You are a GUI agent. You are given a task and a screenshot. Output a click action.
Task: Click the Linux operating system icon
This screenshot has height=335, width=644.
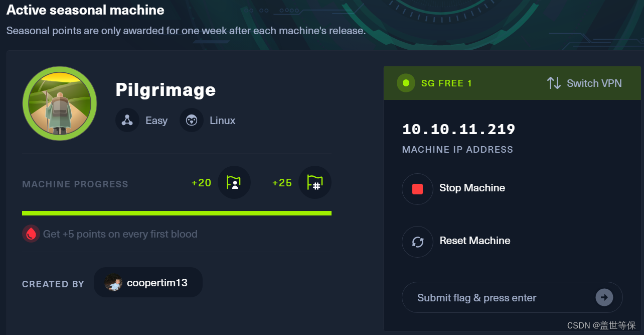pyautogui.click(x=191, y=120)
